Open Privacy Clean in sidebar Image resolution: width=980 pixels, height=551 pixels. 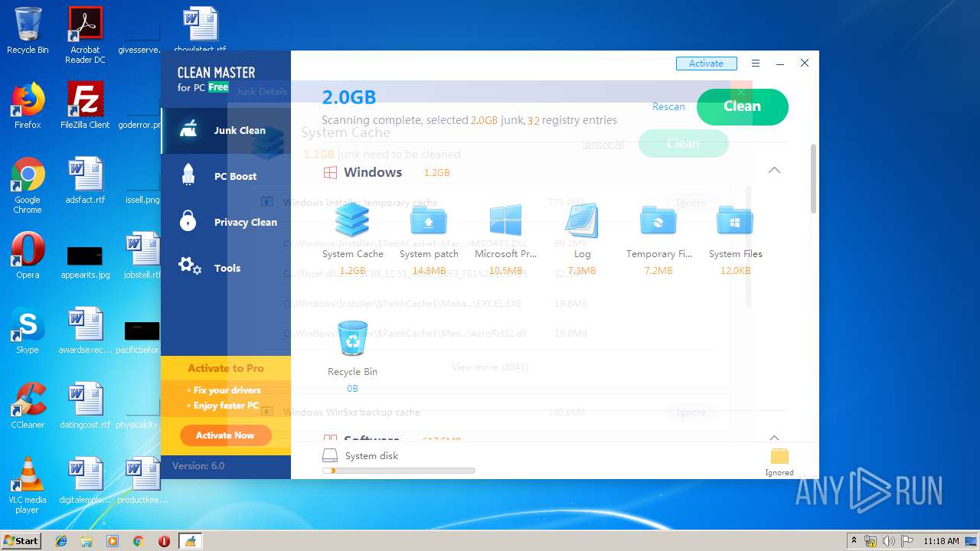pyautogui.click(x=226, y=222)
